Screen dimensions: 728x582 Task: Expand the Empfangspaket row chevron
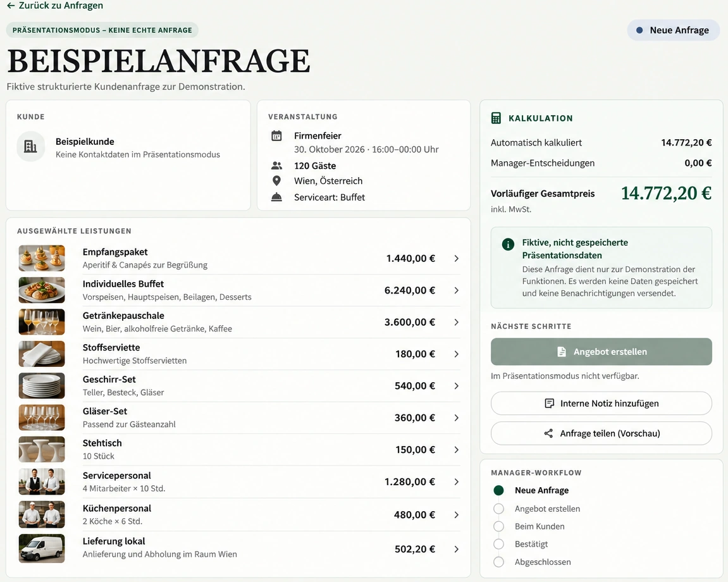pos(457,258)
